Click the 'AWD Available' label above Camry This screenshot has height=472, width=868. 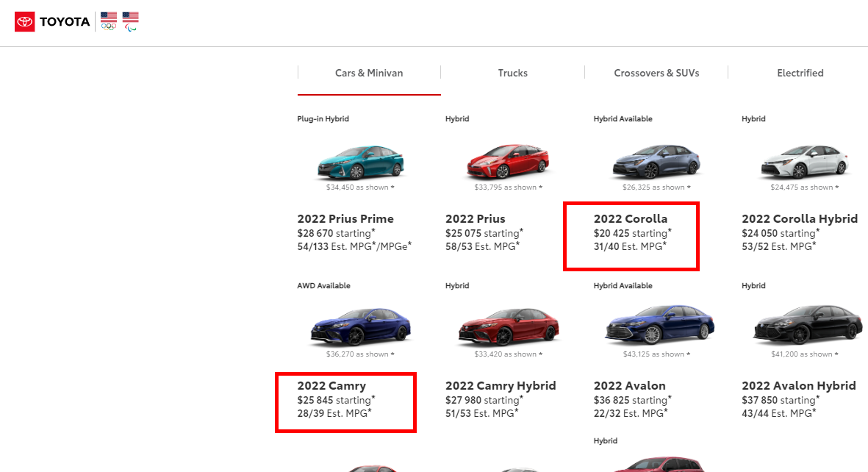pos(324,286)
